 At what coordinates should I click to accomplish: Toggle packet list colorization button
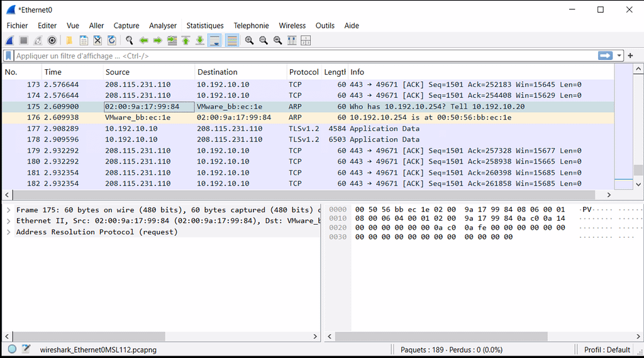pyautogui.click(x=232, y=40)
